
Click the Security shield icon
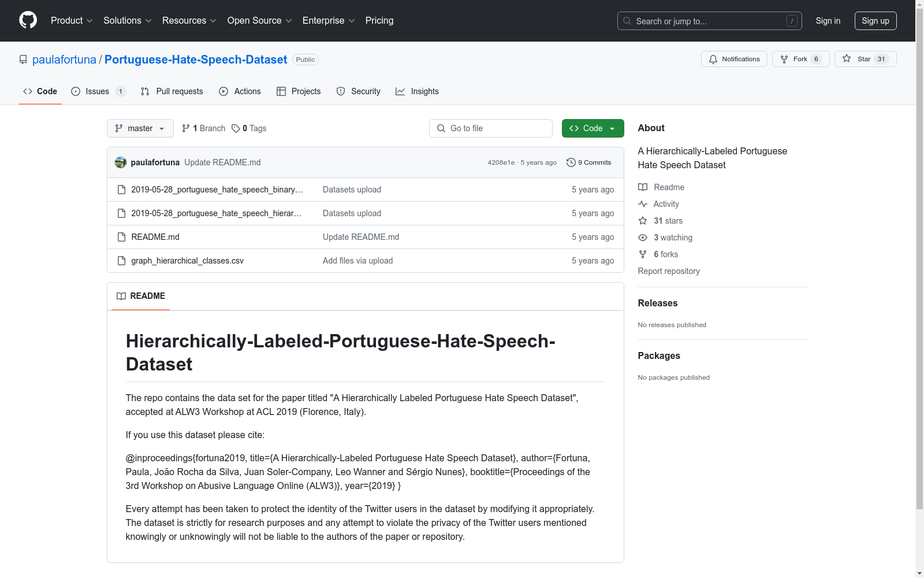click(341, 91)
